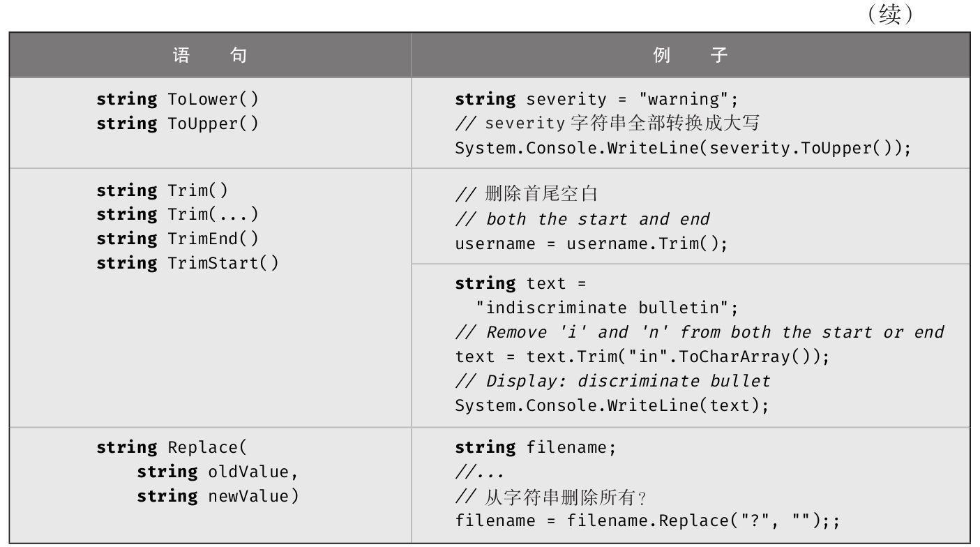Image resolution: width=980 pixels, height=547 pixels.
Task: Select the string TrimEnd() signature
Action: [x=177, y=239]
